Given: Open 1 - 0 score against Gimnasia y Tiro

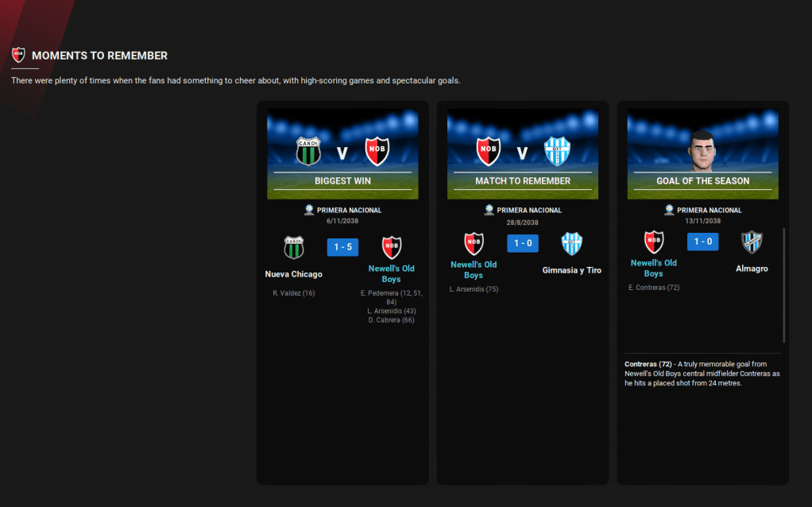Looking at the screenshot, I should [x=523, y=242].
